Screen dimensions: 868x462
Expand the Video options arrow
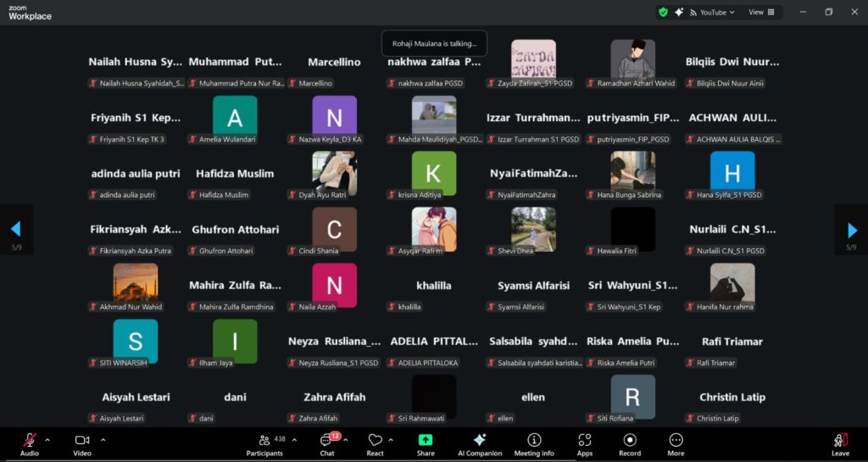tap(103, 440)
